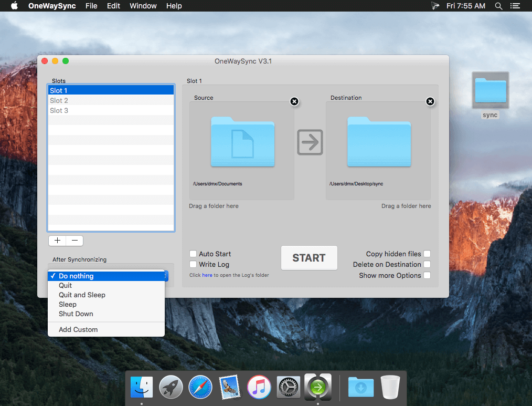Choose Do nothing in the dropdown menu

coord(106,276)
